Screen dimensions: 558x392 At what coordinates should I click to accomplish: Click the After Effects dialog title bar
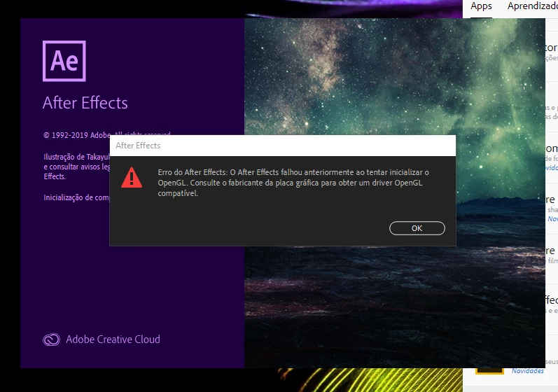pos(283,146)
